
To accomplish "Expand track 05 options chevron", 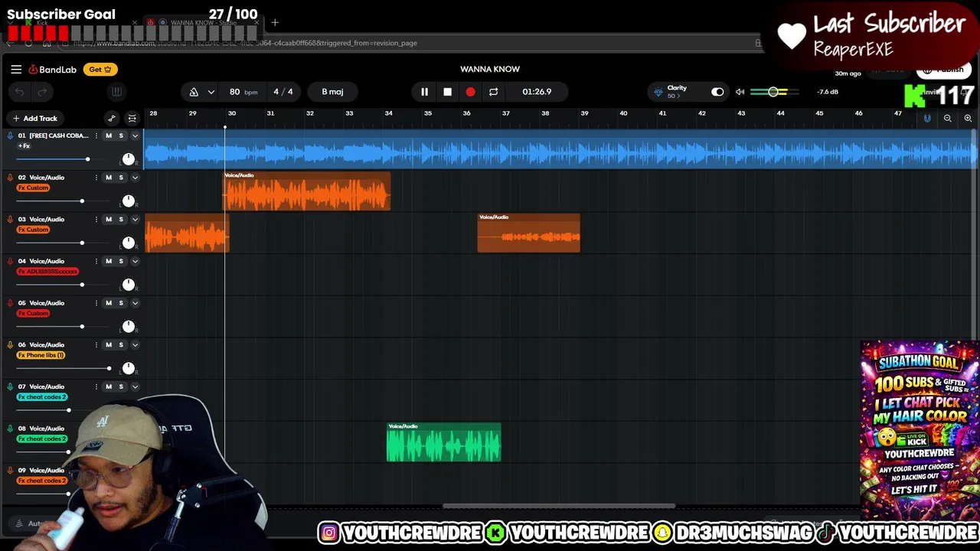I will pyautogui.click(x=135, y=303).
